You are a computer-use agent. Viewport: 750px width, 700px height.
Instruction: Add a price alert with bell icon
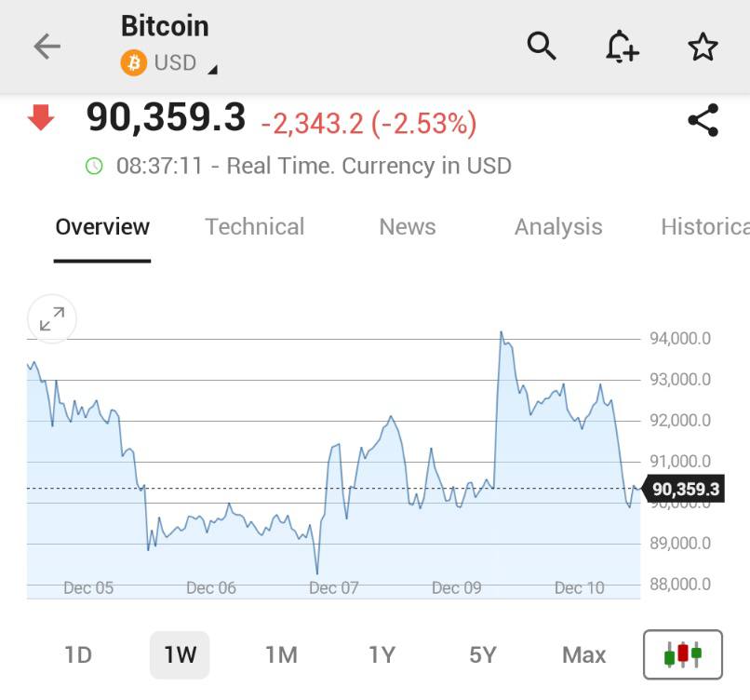[622, 46]
